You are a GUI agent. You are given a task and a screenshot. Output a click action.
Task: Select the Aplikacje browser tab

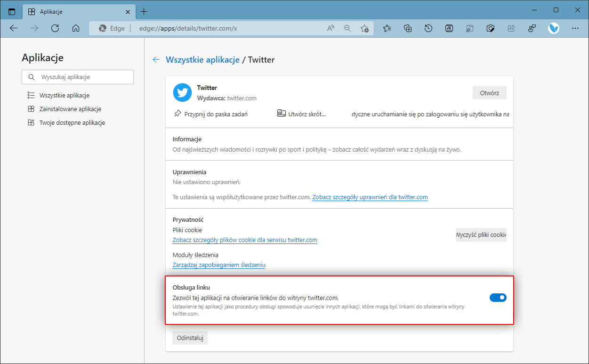pyautogui.click(x=79, y=11)
